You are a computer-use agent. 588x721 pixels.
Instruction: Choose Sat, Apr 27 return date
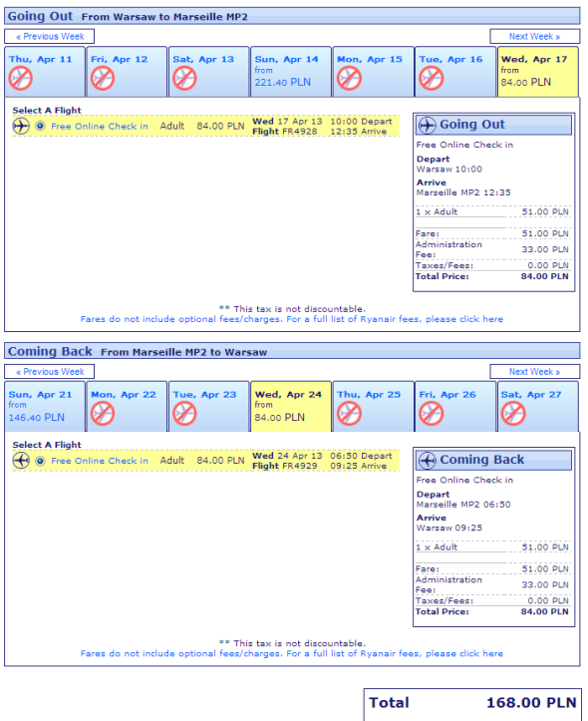tap(538, 407)
